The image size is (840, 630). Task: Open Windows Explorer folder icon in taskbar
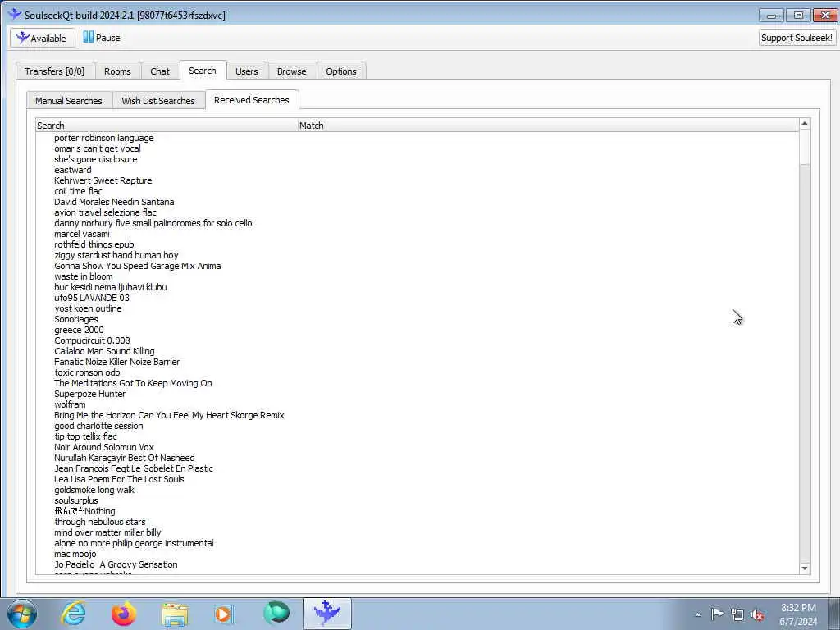175,614
